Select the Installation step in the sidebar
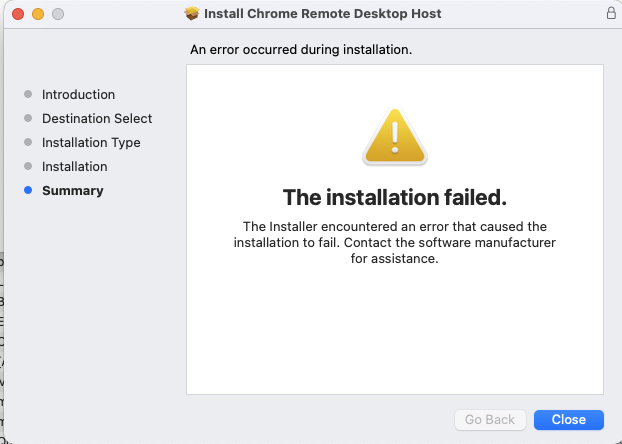 74,166
